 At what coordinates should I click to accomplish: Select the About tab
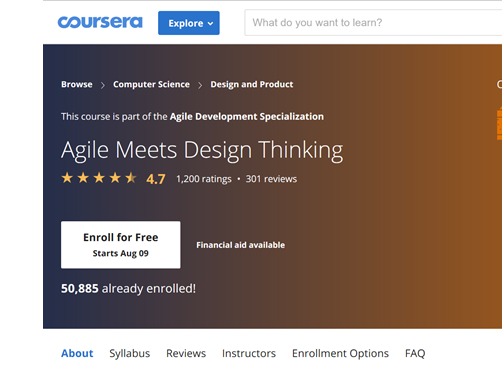click(x=77, y=353)
